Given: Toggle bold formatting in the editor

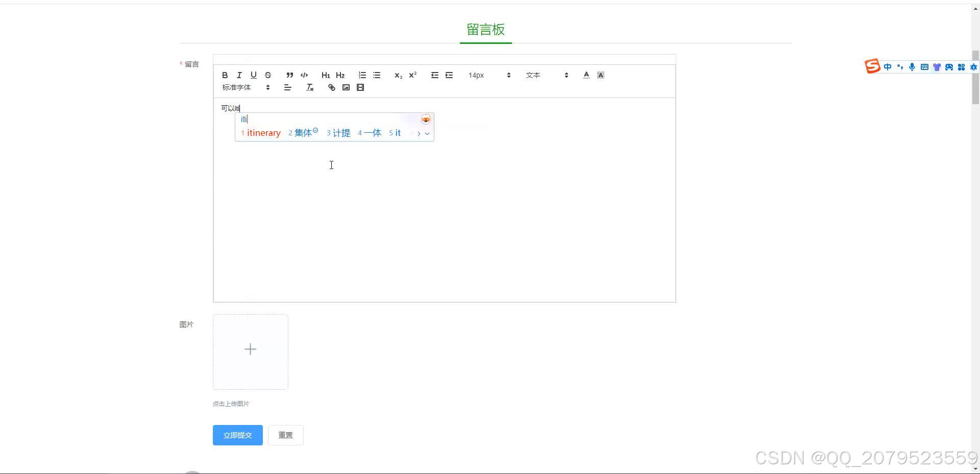Looking at the screenshot, I should [225, 75].
